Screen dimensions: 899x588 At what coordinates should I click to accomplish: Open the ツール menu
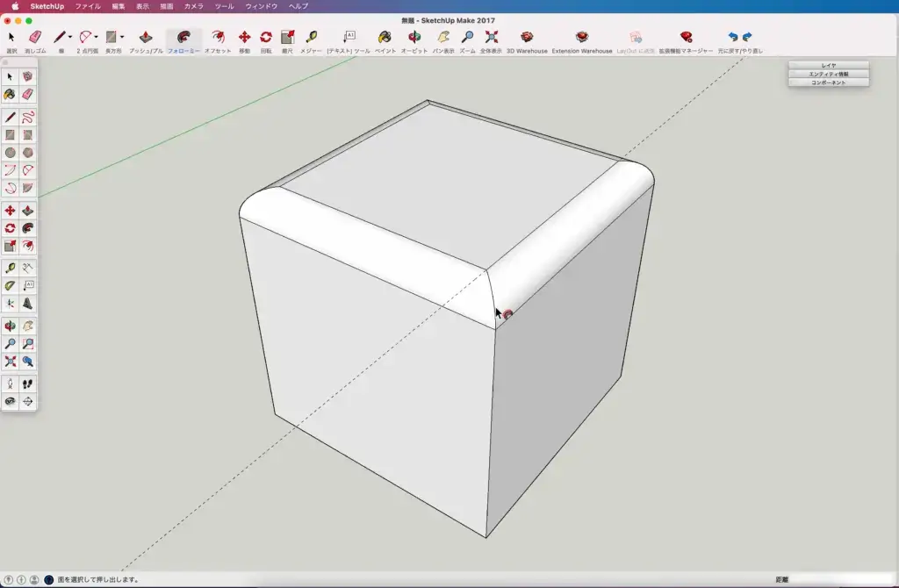click(x=224, y=6)
